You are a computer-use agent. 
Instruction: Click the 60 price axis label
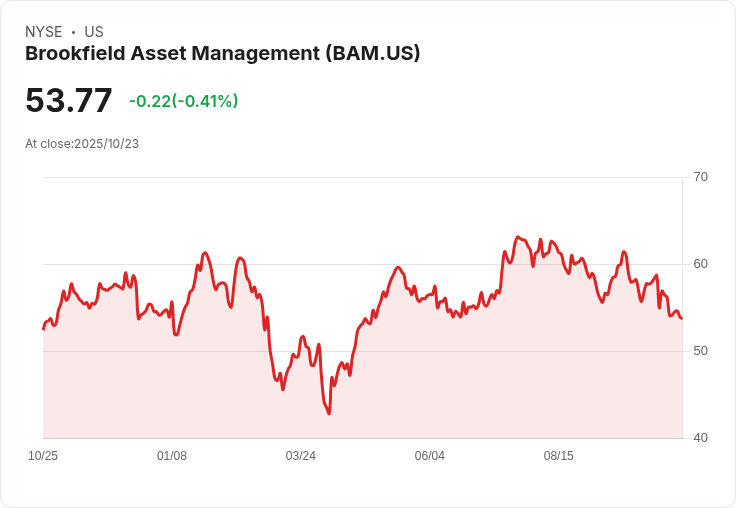(700, 264)
